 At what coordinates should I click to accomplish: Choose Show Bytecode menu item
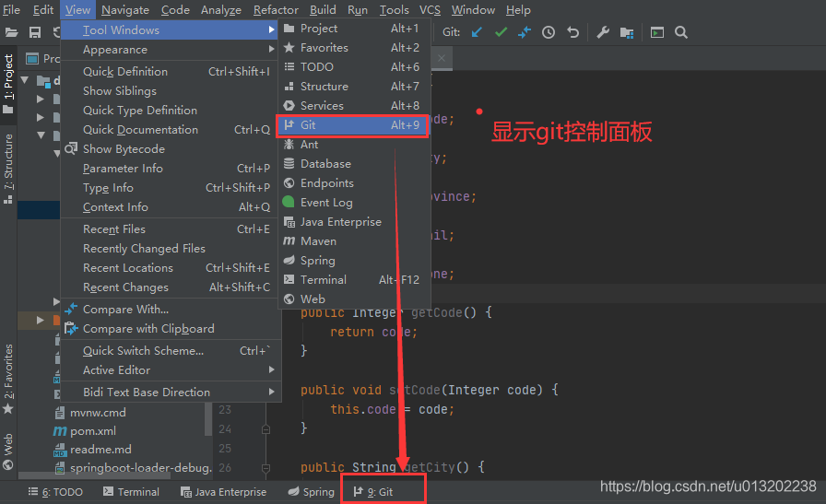pyautogui.click(x=170, y=149)
